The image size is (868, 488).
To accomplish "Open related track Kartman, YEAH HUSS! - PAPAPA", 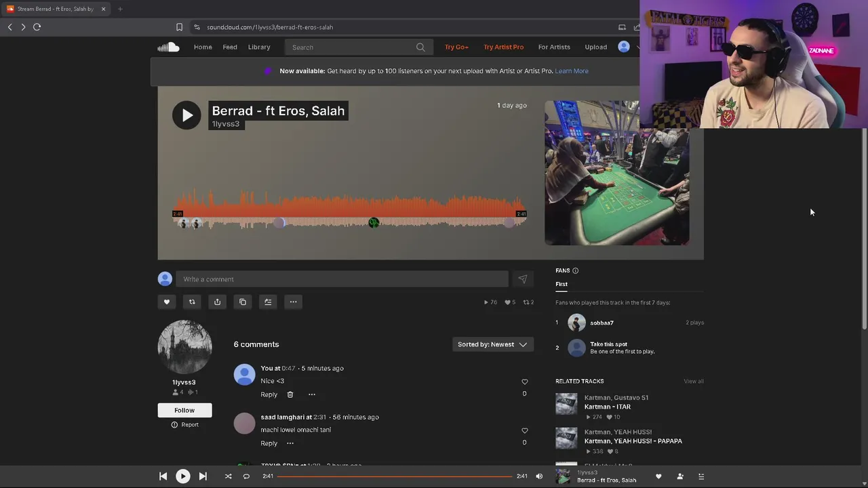I will (x=633, y=441).
